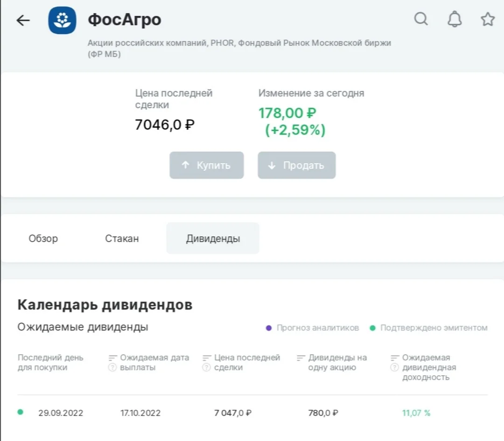The height and width of the screenshot is (441, 504).
Task: Click the Подтверждено эмитентом legend label
Action: click(434, 328)
